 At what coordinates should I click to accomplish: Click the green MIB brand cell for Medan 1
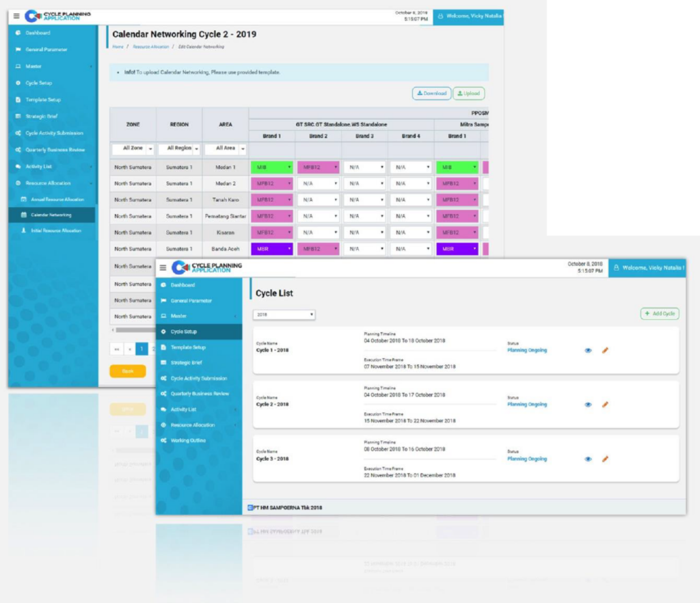click(x=271, y=167)
